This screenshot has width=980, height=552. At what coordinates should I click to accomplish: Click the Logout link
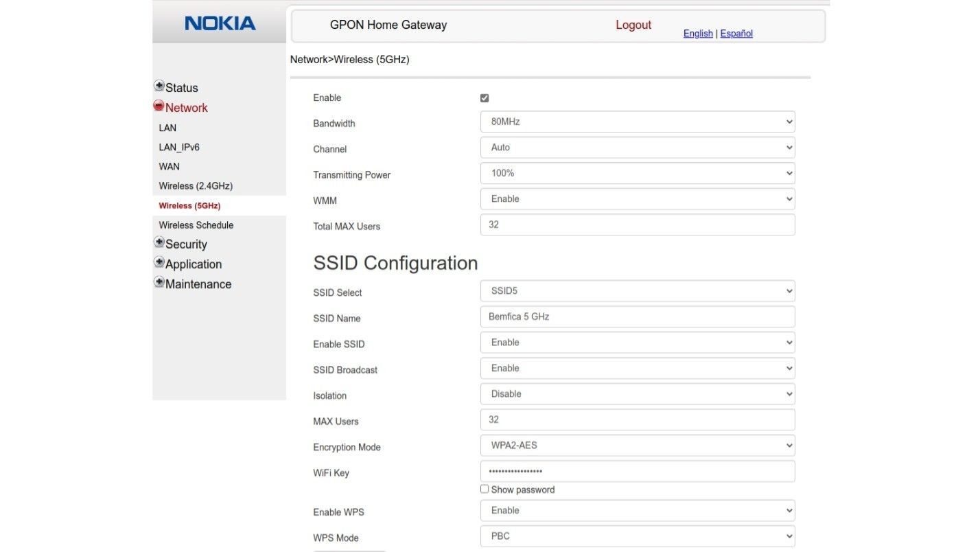pyautogui.click(x=633, y=25)
